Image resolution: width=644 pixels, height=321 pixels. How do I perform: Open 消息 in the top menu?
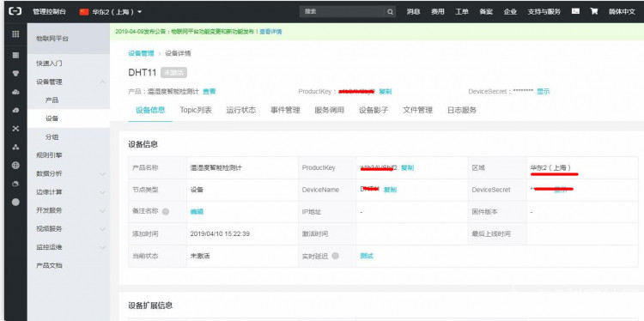pyautogui.click(x=413, y=12)
